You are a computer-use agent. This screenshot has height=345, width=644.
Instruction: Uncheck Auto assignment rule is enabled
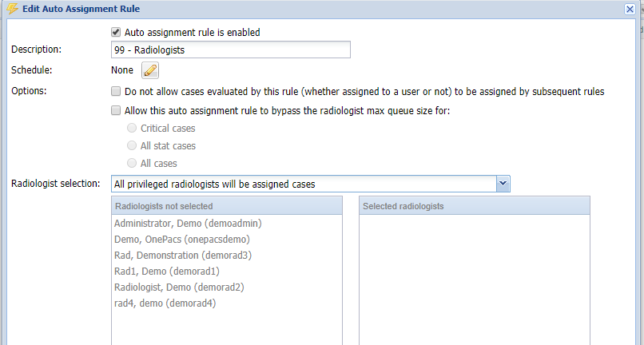pos(116,32)
